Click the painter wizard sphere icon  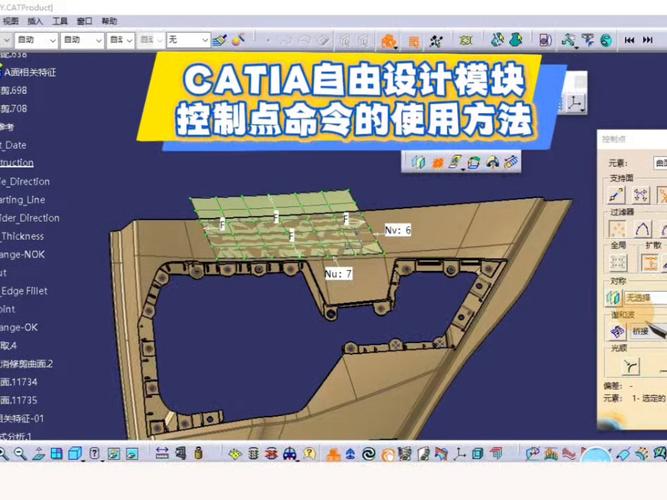[x=238, y=40]
